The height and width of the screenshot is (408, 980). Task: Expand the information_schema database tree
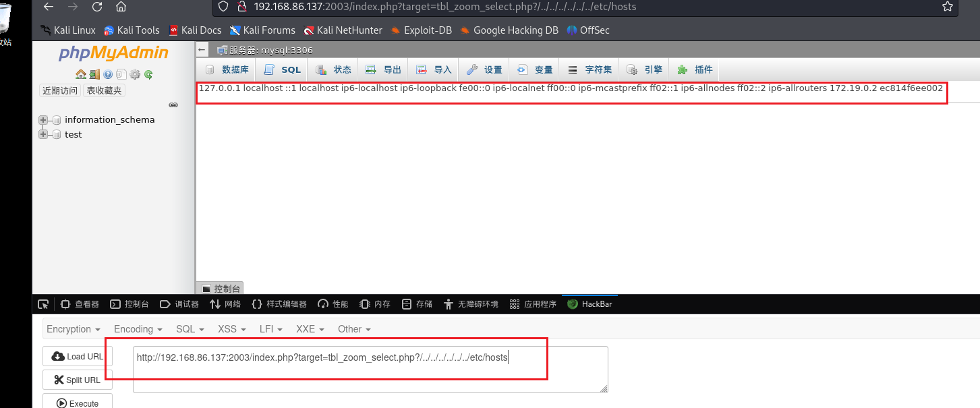point(43,120)
